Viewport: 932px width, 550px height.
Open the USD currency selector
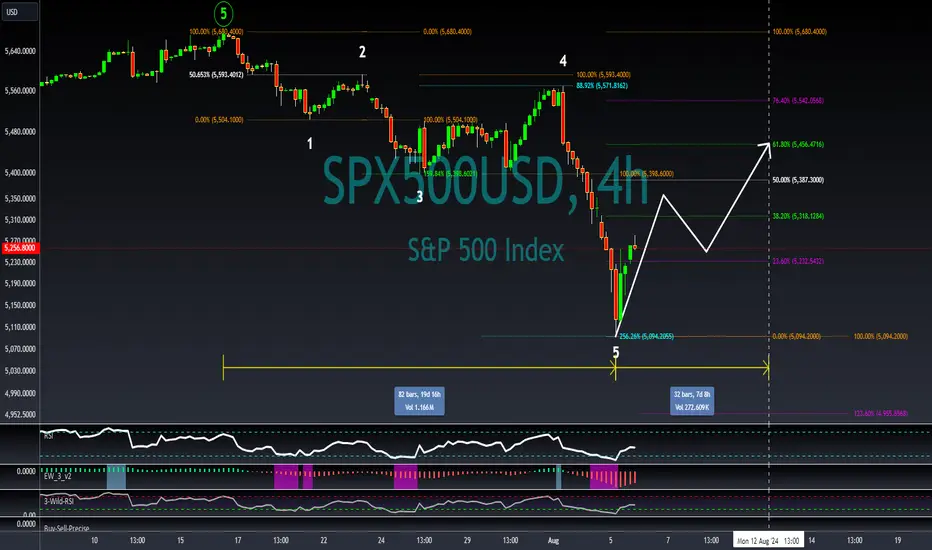[19, 12]
